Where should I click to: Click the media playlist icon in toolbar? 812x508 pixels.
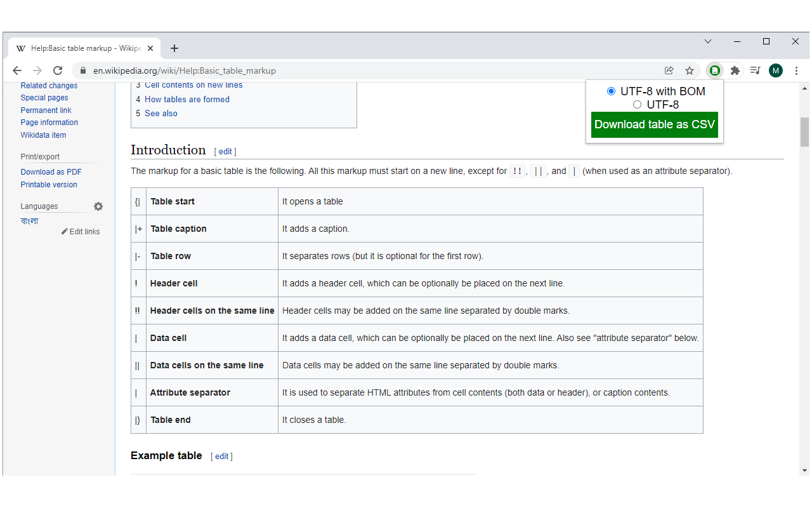[x=755, y=70]
